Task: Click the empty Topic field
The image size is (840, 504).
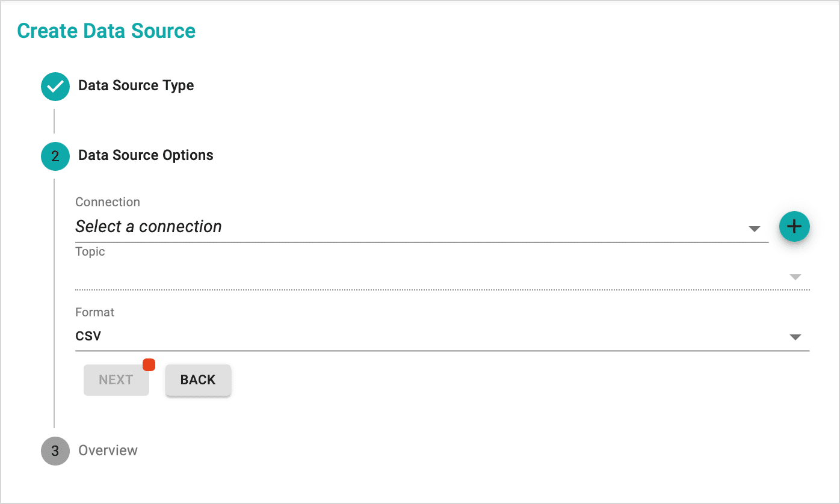Action: [x=442, y=275]
